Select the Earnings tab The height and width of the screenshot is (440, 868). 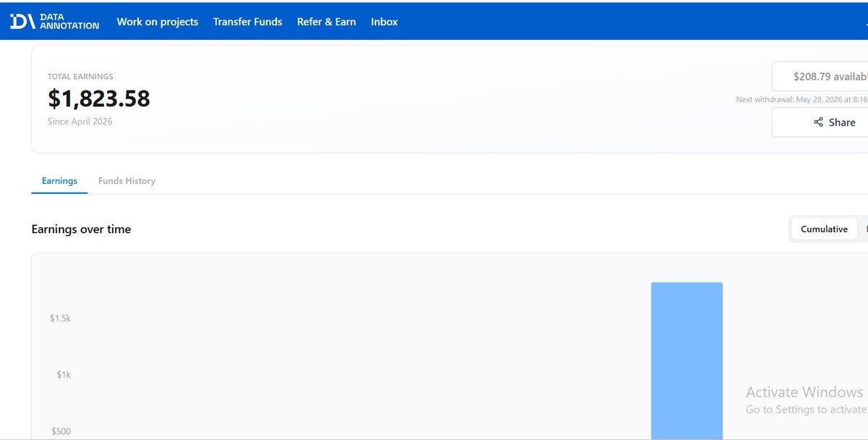click(x=59, y=181)
